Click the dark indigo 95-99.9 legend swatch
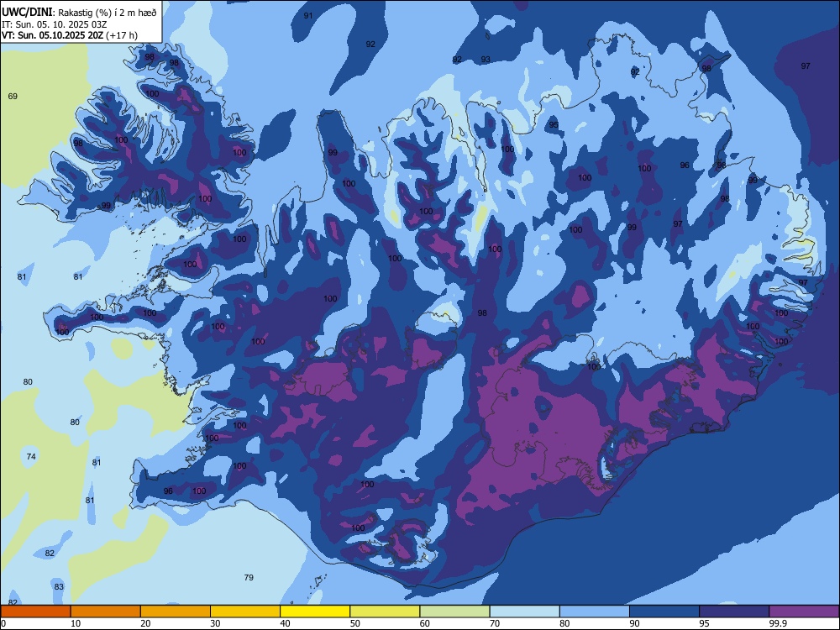 click(734, 612)
